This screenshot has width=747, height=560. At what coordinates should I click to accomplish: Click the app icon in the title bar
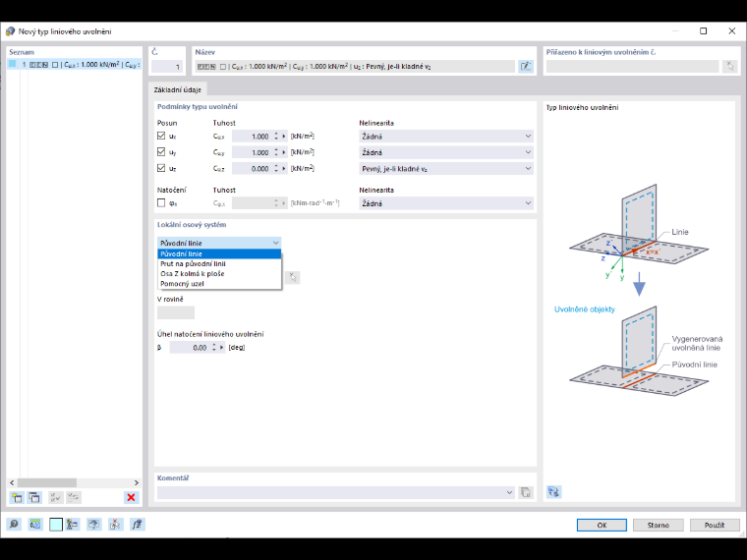click(10, 31)
